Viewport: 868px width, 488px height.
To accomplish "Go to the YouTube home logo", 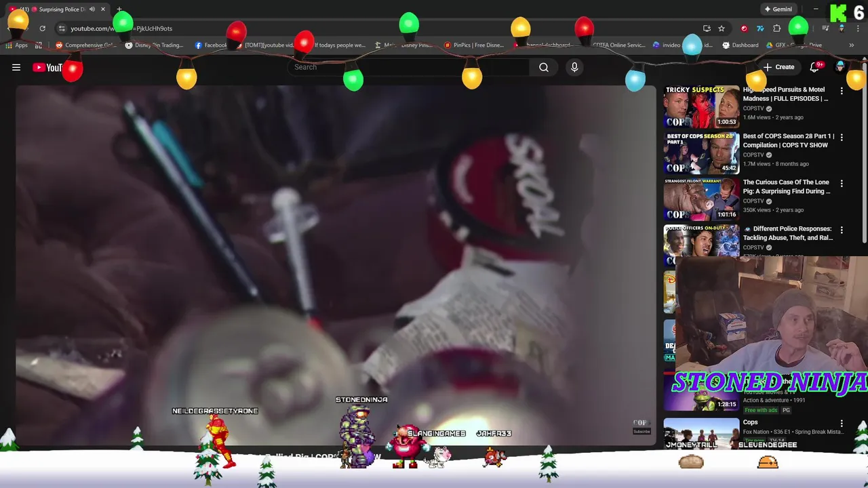I will tap(47, 67).
